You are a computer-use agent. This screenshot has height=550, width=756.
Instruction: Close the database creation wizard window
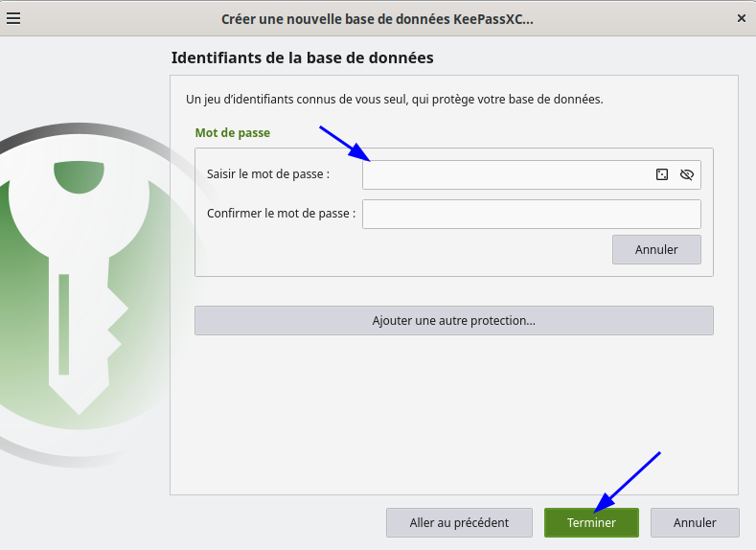click(x=741, y=18)
